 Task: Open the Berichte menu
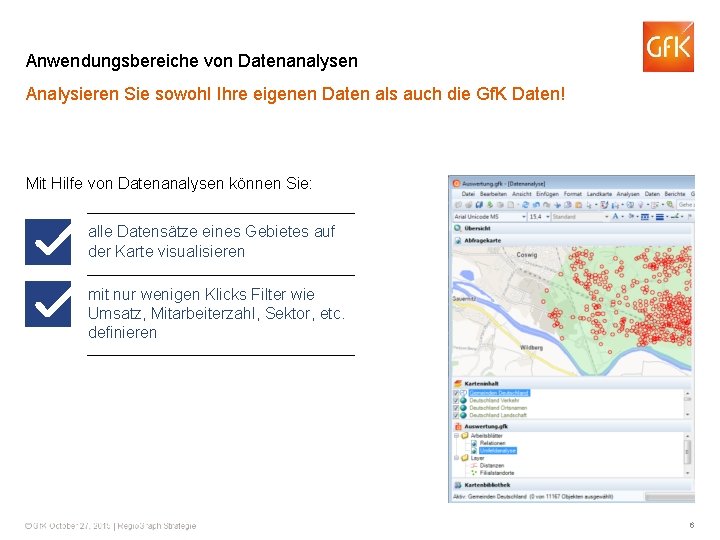click(x=675, y=194)
